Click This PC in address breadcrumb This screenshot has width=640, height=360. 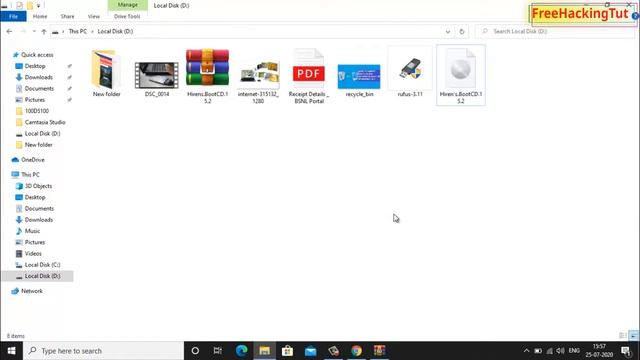[78, 31]
